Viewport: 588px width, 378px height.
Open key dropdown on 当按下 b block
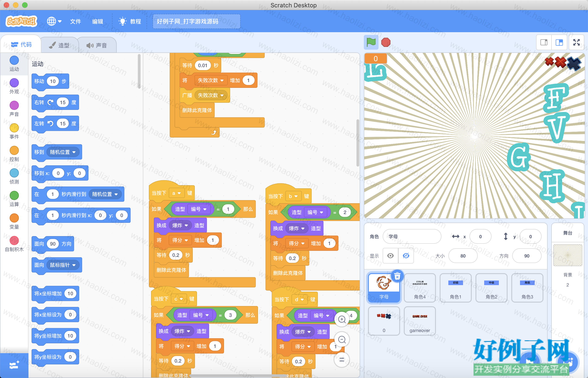click(x=293, y=196)
